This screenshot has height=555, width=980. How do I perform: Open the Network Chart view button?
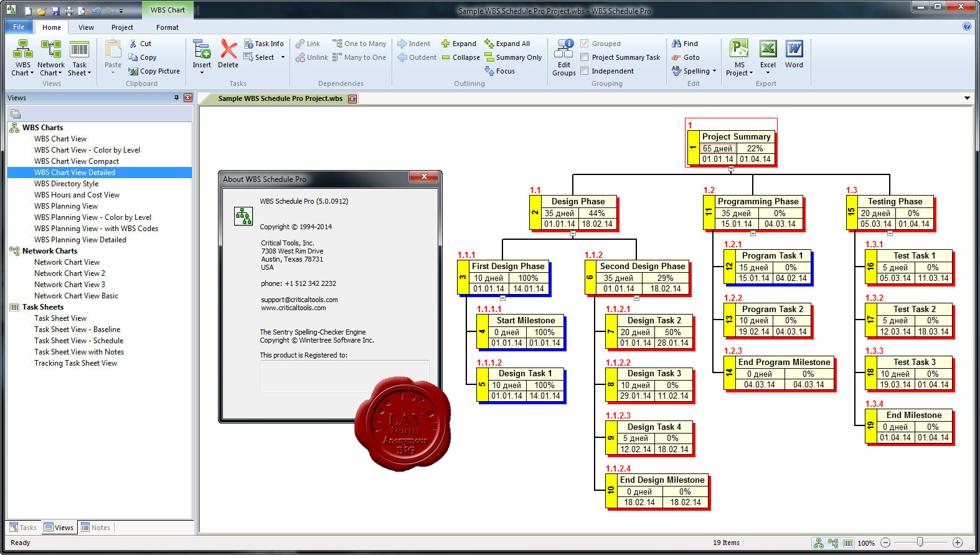coord(51,58)
